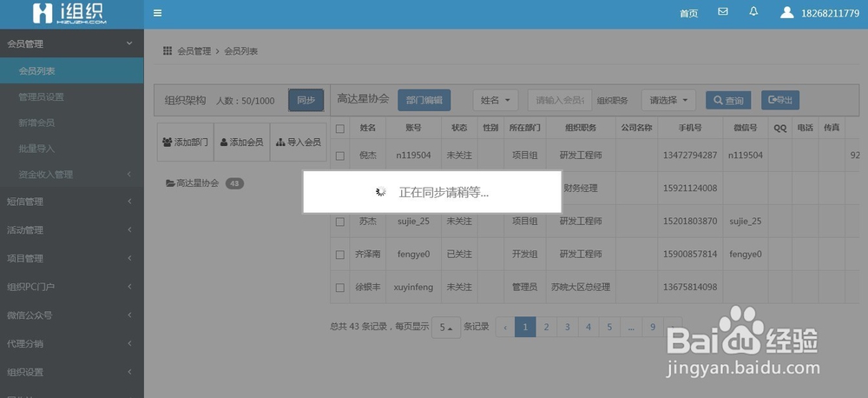868x398 pixels.
Task: Select 会员列表 in sidebar
Action: coord(72,71)
